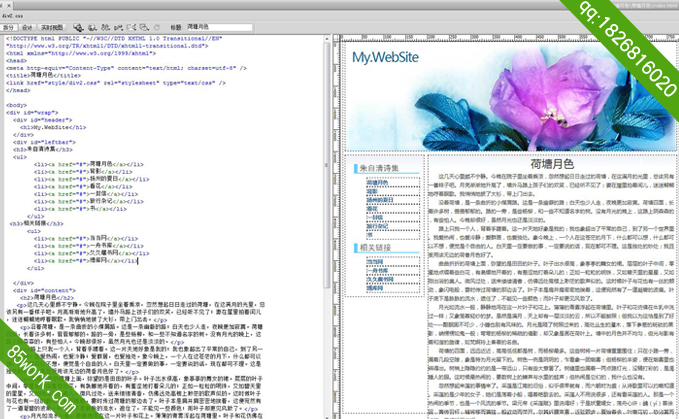
Task: Open the div2.css related file
Action: 13,16
